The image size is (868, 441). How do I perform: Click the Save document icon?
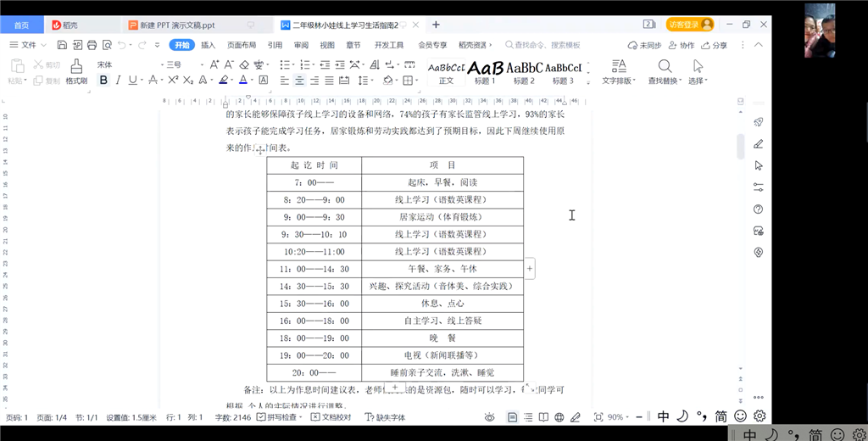pyautogui.click(x=62, y=45)
